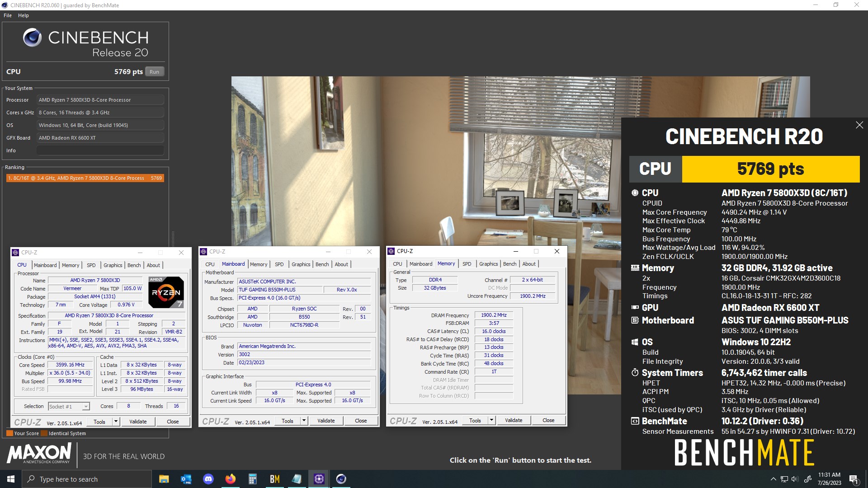Click the panel splitter handle
Screen dimensions: 868x488
pos(172,239)
